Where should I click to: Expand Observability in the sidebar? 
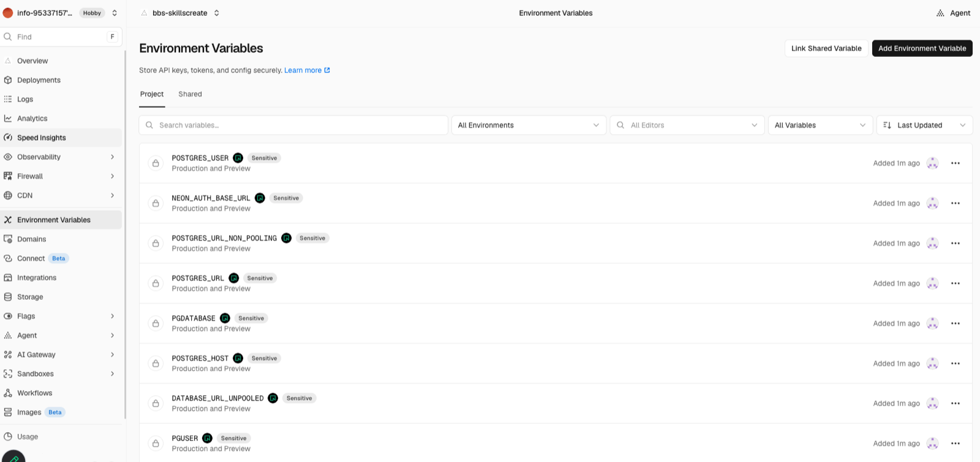click(x=113, y=157)
